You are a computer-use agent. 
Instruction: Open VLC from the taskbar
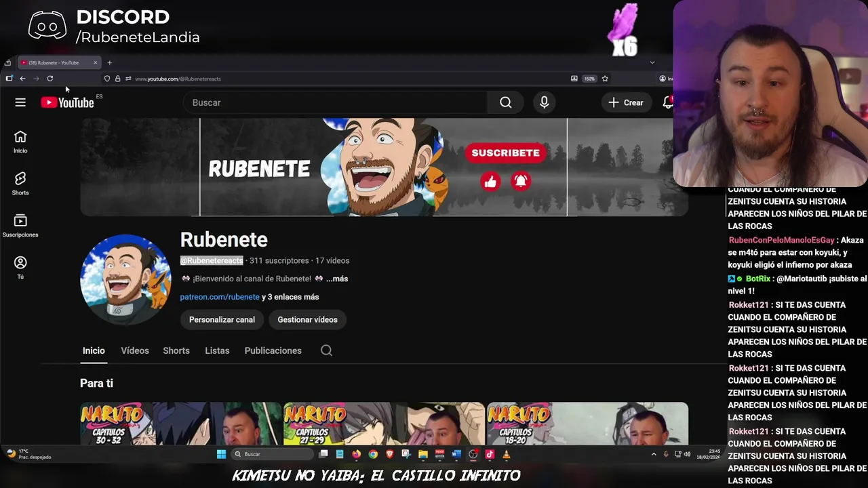tap(506, 454)
